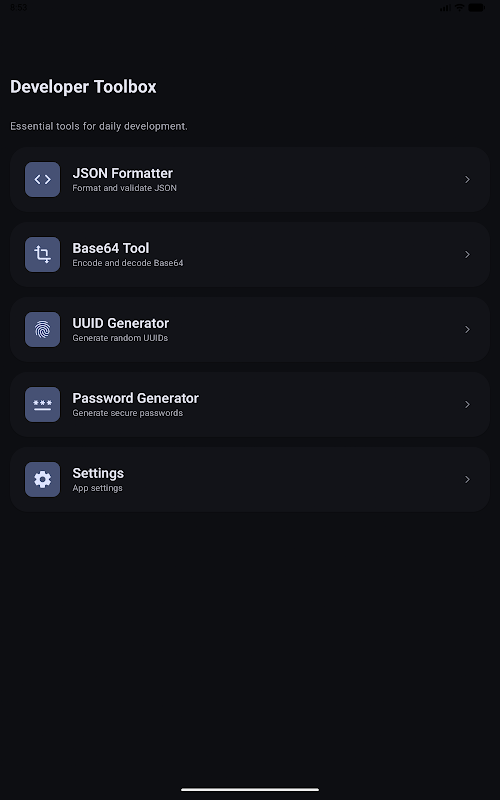Tap the Wi-Fi icon in status bar
The image size is (500, 800).
[x=460, y=7]
